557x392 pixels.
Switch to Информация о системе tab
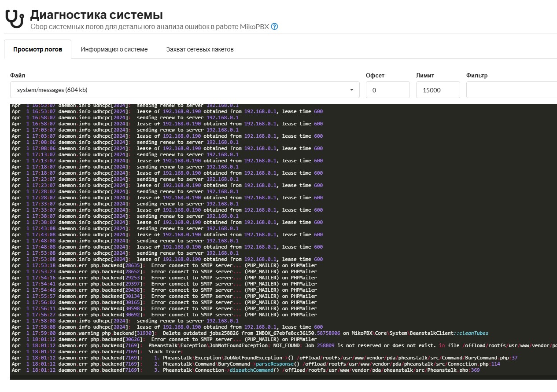[x=114, y=49]
